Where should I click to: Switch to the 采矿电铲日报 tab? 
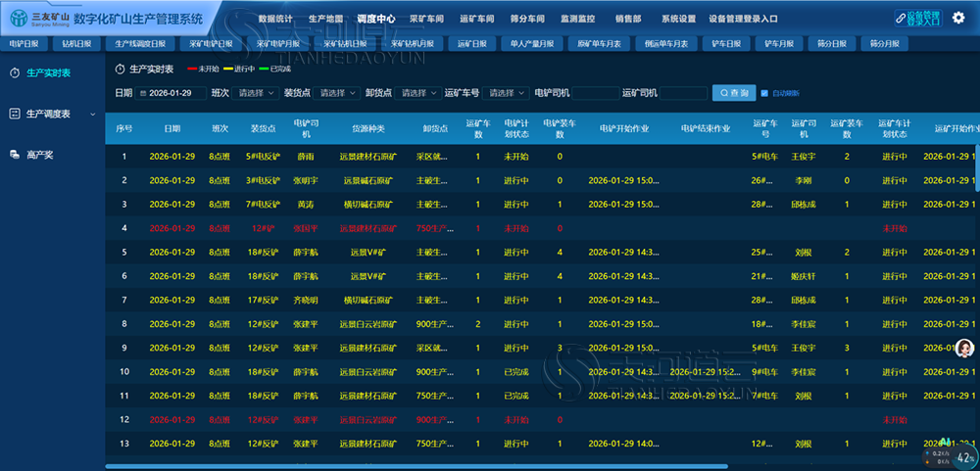[212, 44]
